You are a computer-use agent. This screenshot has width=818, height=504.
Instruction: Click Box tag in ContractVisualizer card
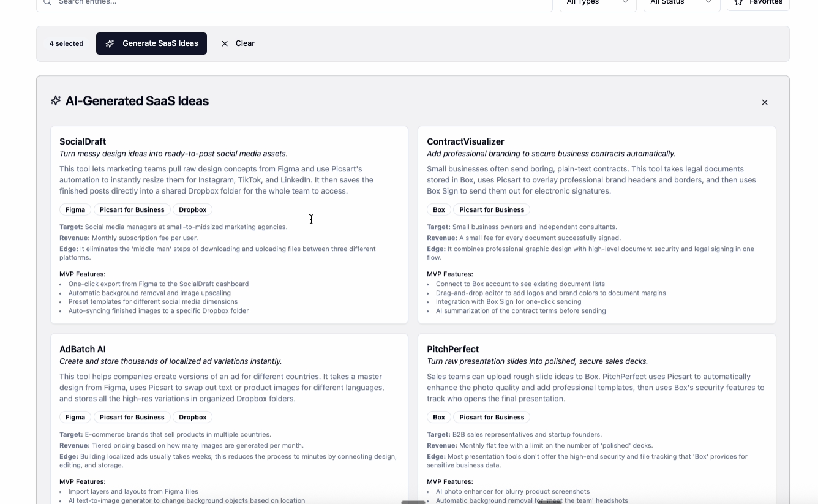click(x=439, y=209)
